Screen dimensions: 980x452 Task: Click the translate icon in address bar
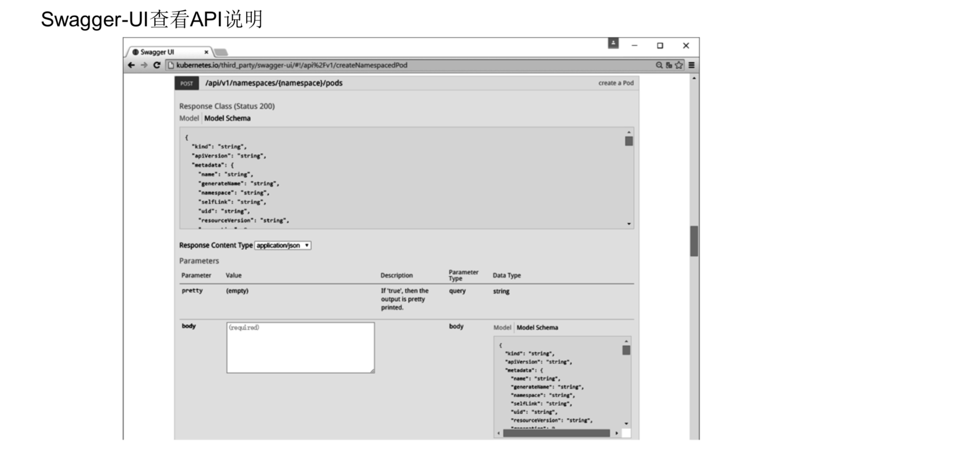669,65
